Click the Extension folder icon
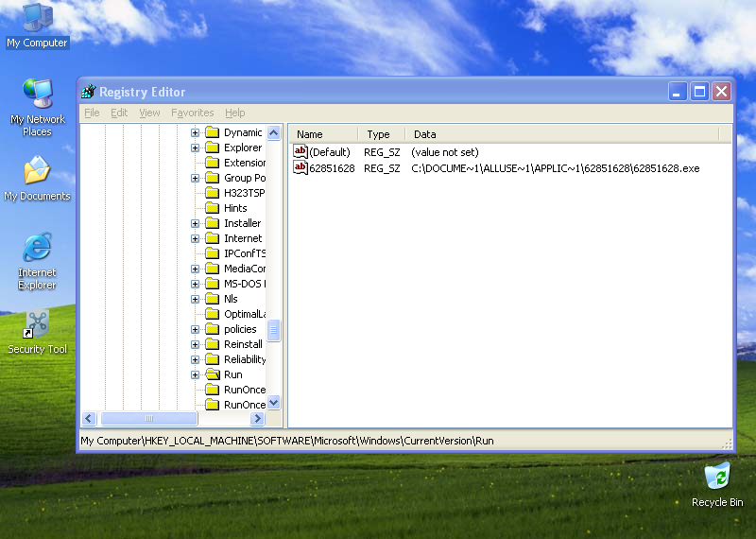 (212, 163)
